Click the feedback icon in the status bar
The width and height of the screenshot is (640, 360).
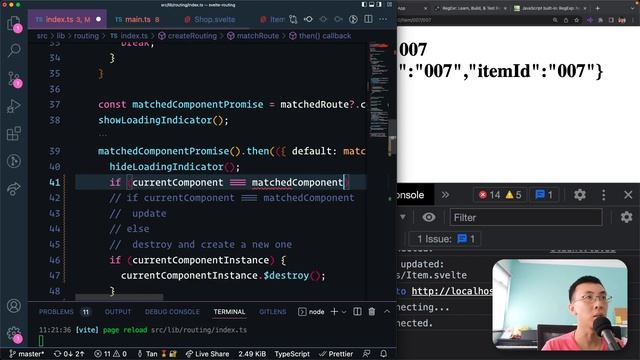(x=367, y=354)
